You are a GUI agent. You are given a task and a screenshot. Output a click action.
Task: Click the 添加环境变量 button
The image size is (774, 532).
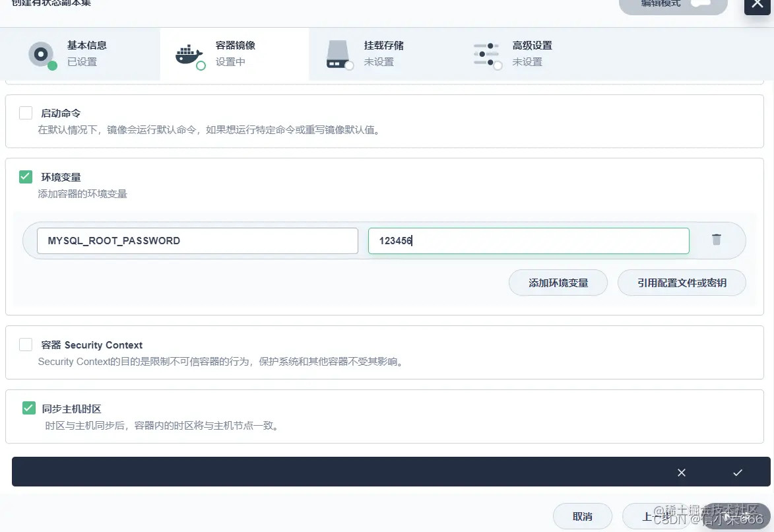tap(558, 283)
